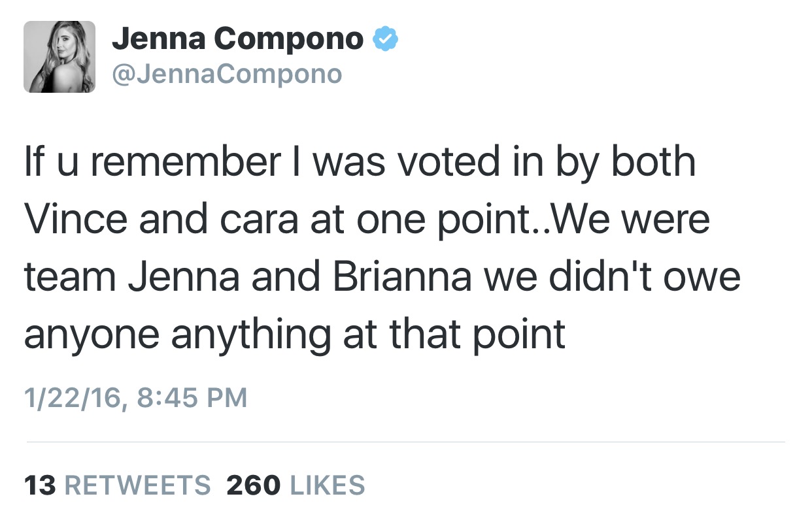
Task: View the 260 like count number
Action: point(254,485)
